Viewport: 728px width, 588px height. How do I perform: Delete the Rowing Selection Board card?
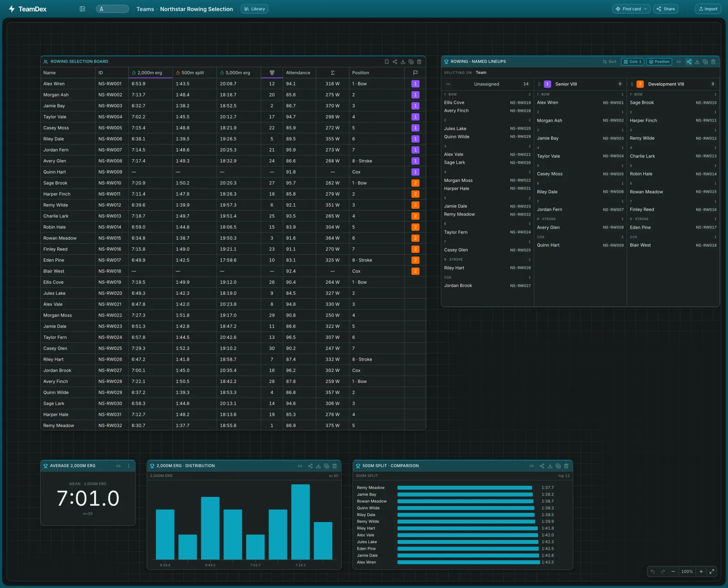point(420,62)
